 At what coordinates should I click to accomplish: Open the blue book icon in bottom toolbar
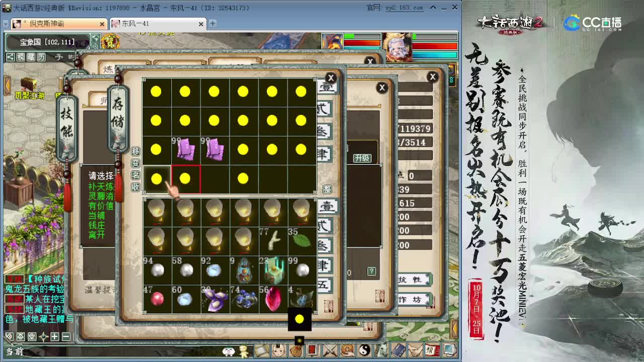(x=398, y=350)
